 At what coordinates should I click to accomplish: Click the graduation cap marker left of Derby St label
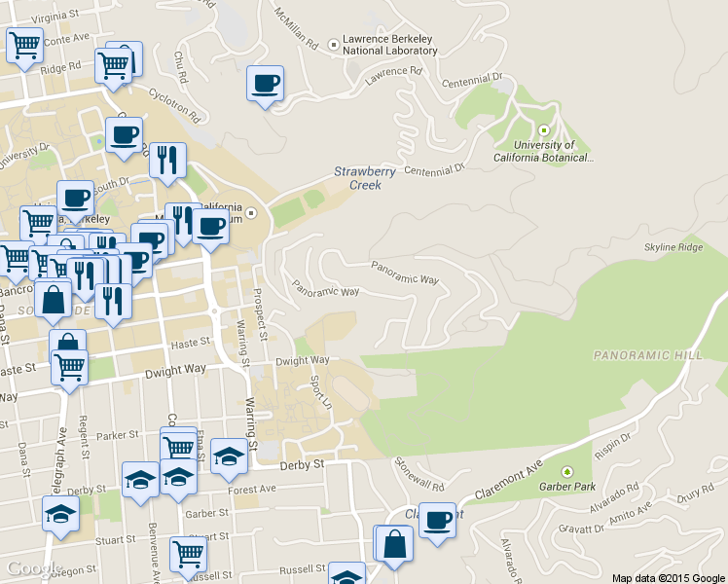[x=229, y=459]
